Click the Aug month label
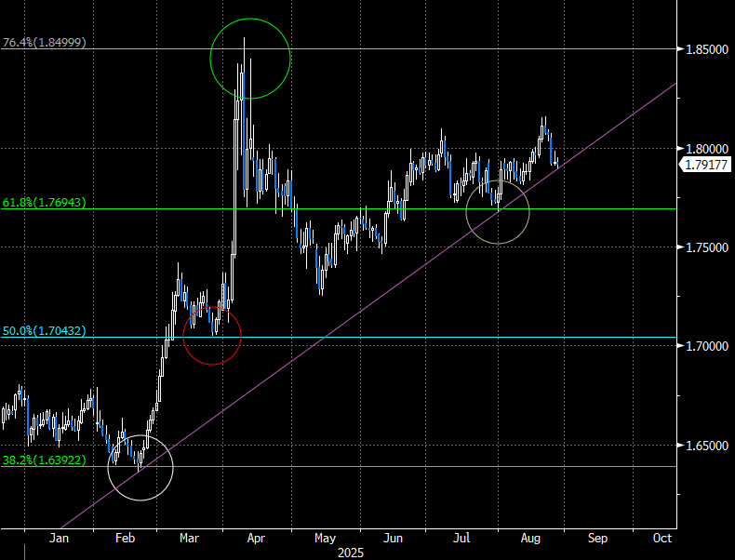This screenshot has width=735, height=560. click(x=530, y=538)
